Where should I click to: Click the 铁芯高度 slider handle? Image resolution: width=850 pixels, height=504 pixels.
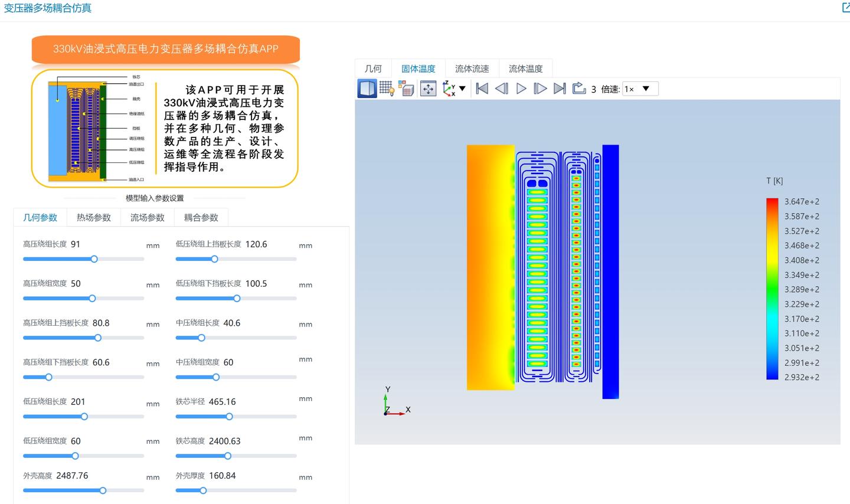coord(228,456)
